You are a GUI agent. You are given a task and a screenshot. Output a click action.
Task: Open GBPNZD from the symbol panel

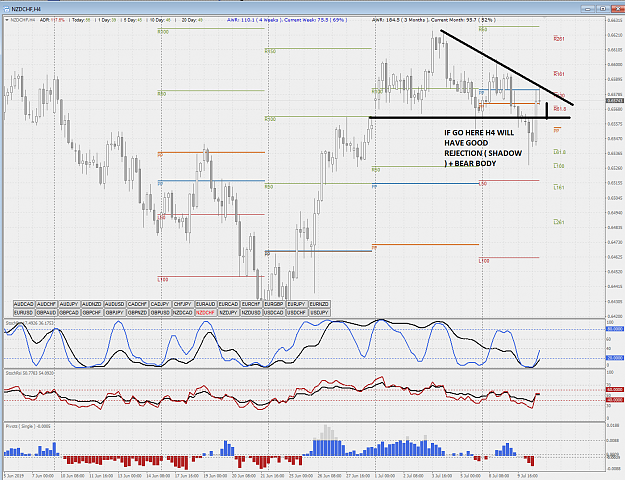point(137,313)
